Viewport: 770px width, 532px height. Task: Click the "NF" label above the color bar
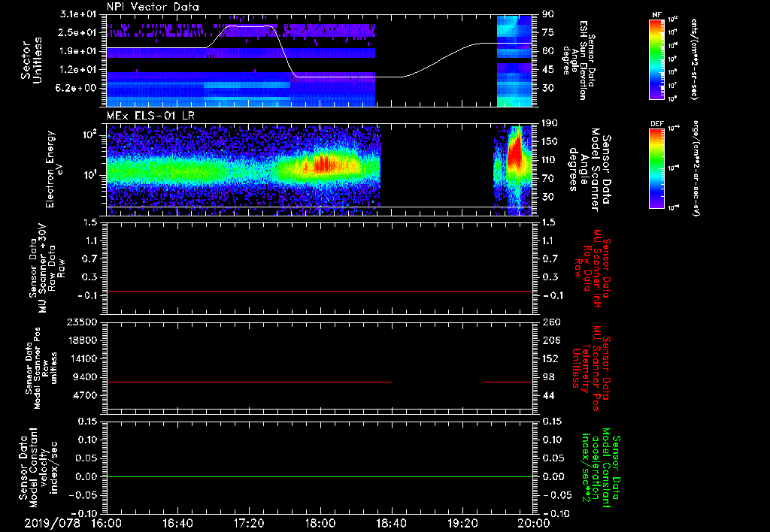[657, 15]
